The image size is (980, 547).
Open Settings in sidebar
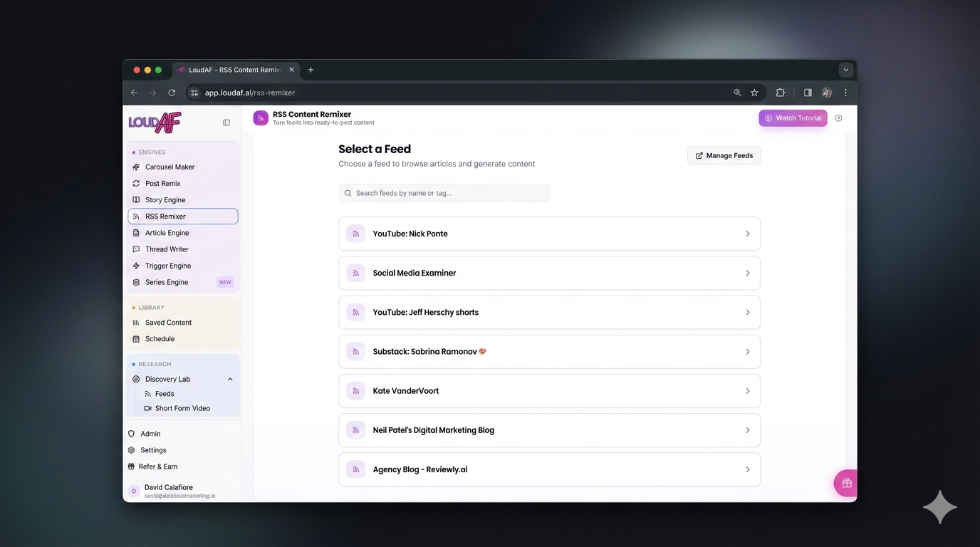[x=153, y=450]
